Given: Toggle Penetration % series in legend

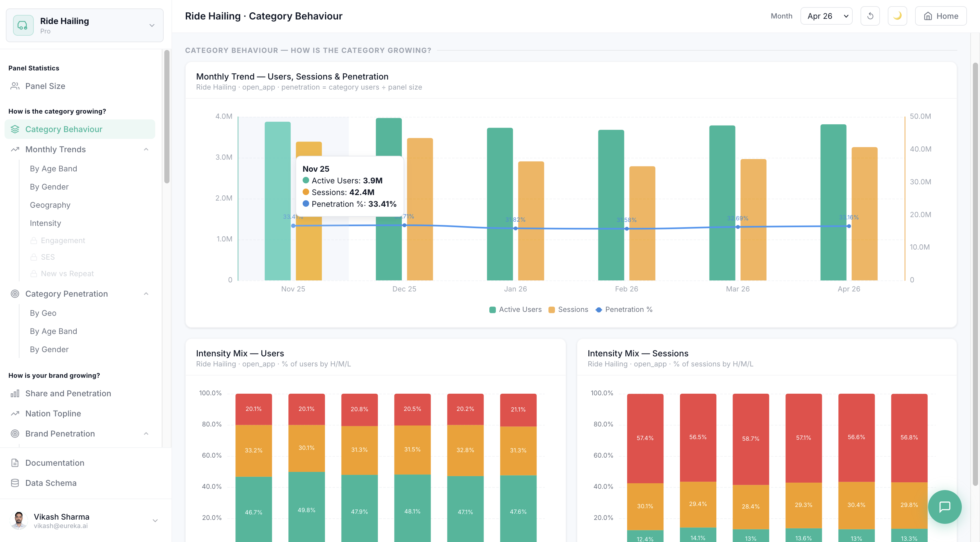Looking at the screenshot, I should pyautogui.click(x=624, y=310).
